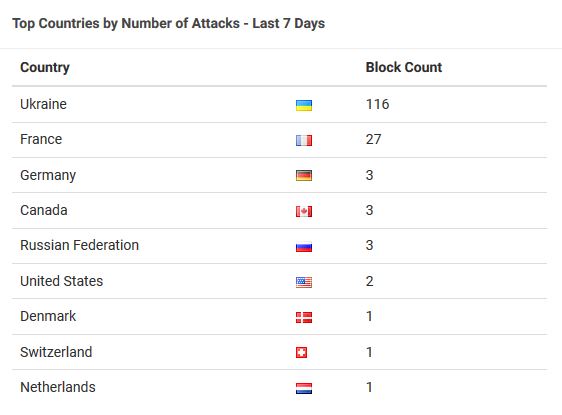This screenshot has width=562, height=415.
Task: Select Ukraine's block count of 116
Action: coord(377,104)
